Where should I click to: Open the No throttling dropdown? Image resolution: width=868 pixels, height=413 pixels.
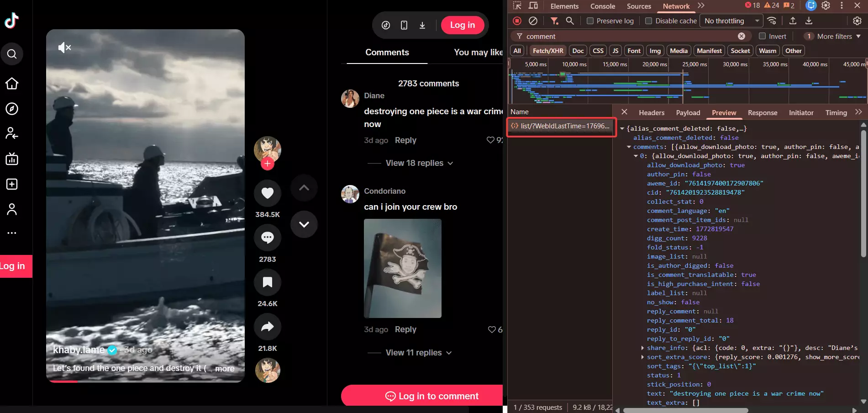(731, 21)
